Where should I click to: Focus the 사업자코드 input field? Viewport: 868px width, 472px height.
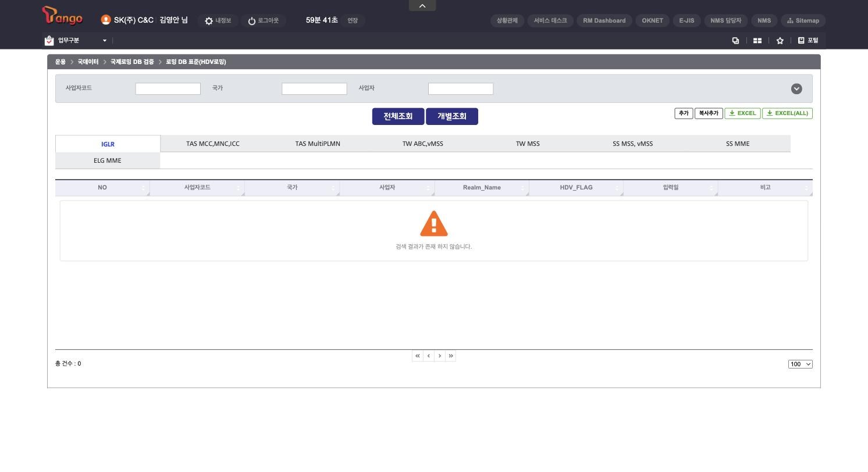(x=168, y=88)
